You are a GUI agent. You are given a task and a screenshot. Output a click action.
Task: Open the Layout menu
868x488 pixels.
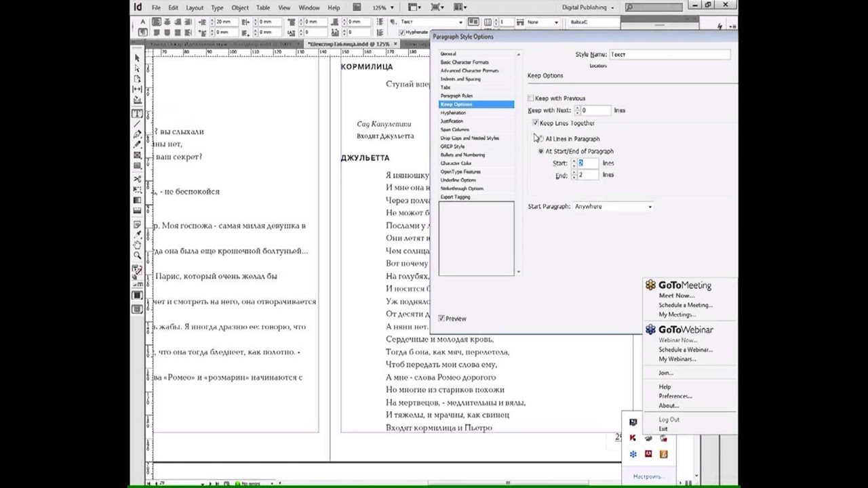pos(195,7)
